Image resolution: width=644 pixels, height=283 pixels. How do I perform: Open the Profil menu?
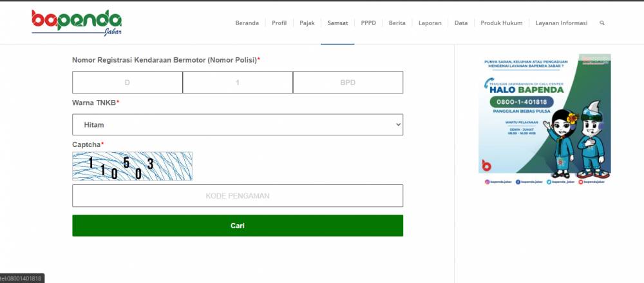click(x=279, y=23)
